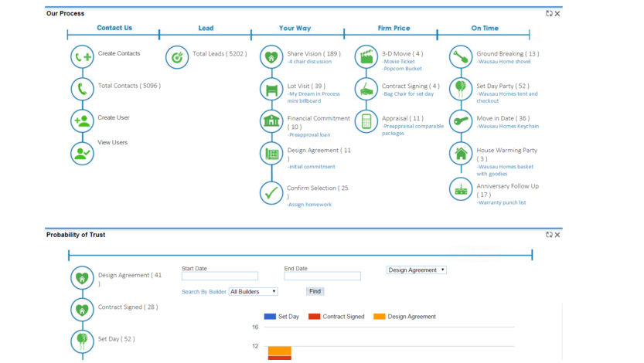
Task: Open the View Users link
Action: tap(113, 142)
